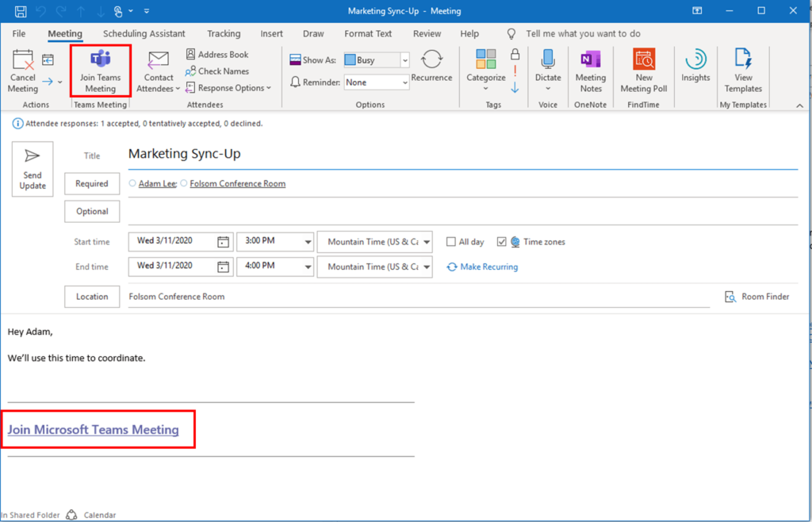
Task: Click the Marketing Sync-Up title field
Action: click(462, 154)
